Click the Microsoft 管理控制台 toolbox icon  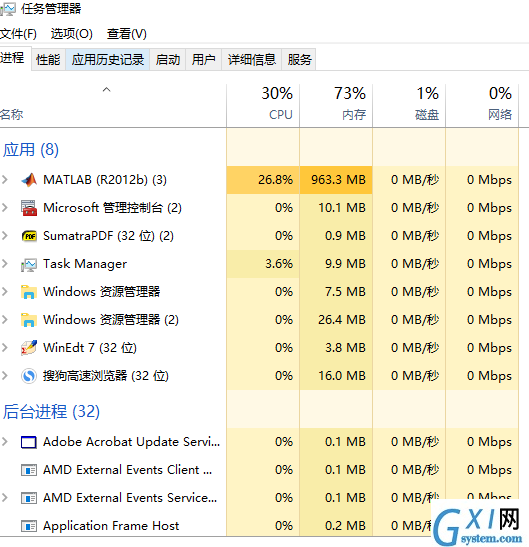coord(29,208)
